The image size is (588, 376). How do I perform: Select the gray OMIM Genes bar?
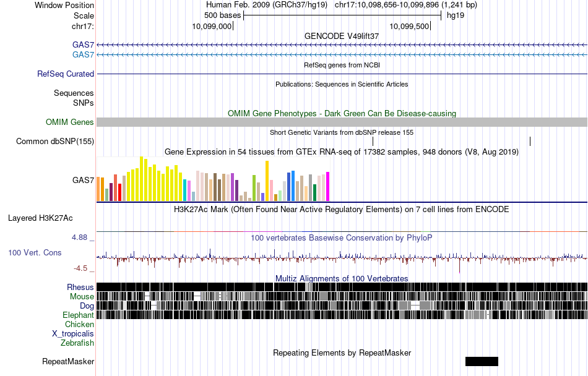[x=342, y=122]
